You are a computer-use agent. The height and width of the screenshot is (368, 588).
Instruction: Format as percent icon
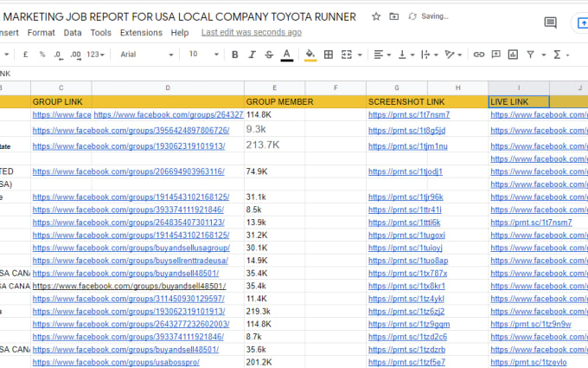(x=42, y=55)
